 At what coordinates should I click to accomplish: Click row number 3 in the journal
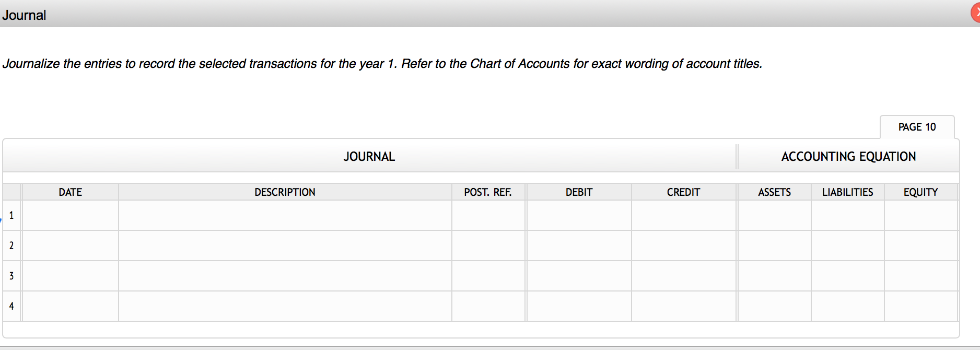11,276
